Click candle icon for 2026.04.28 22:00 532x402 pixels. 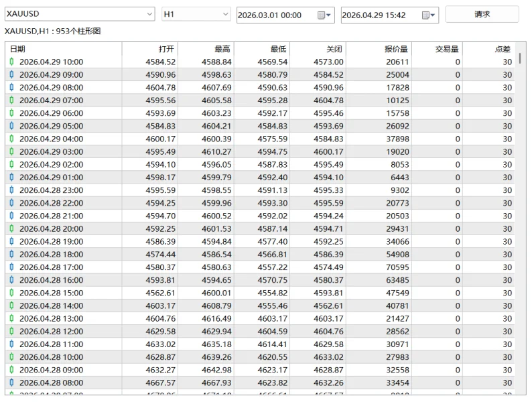tap(11, 203)
